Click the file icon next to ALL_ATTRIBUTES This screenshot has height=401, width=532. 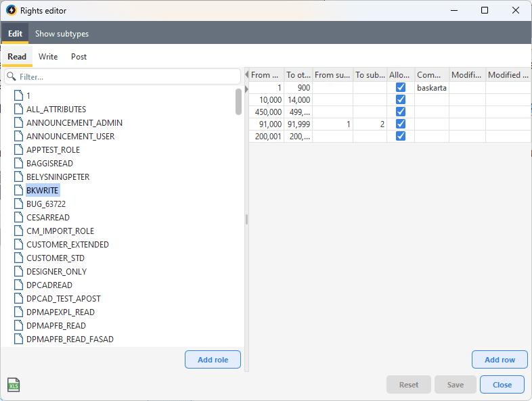pyautogui.click(x=19, y=110)
